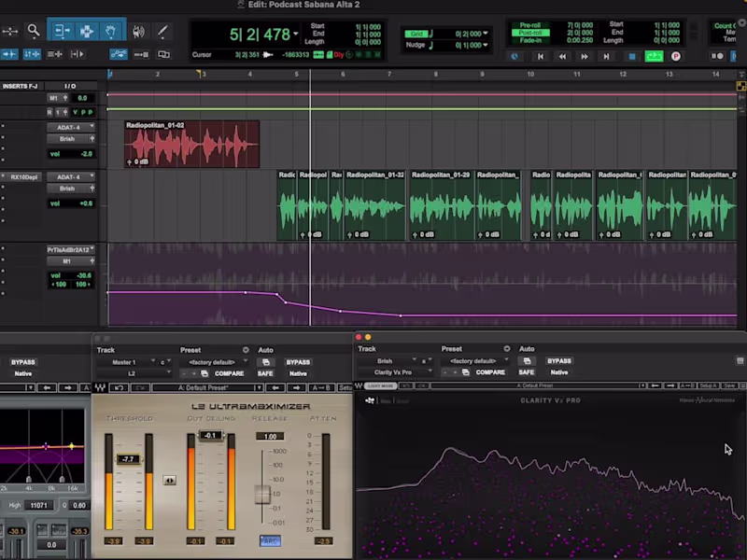Select the red Radiopolitan_01-02 audio clip
This screenshot has width=747, height=560.
[192, 145]
